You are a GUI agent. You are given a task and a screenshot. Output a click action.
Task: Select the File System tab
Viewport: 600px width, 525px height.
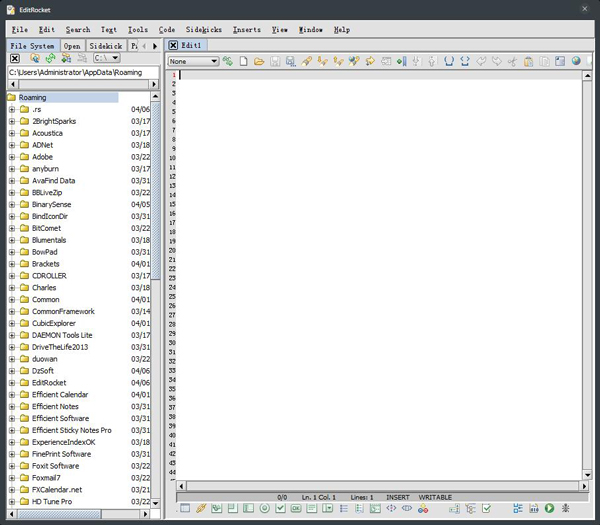pyautogui.click(x=32, y=46)
